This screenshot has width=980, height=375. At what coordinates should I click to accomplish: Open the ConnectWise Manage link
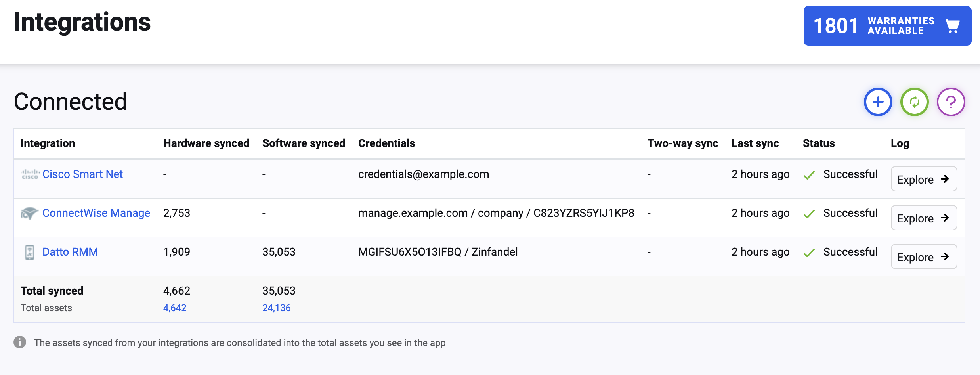tap(96, 213)
